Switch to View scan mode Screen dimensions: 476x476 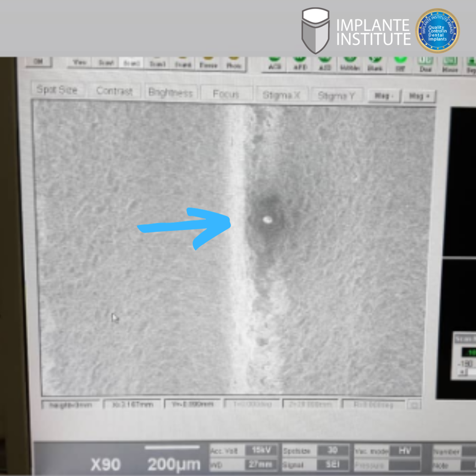coord(79,63)
